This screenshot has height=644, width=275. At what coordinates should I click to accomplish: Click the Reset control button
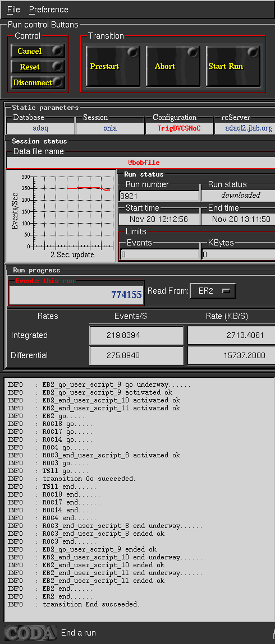pyautogui.click(x=38, y=67)
